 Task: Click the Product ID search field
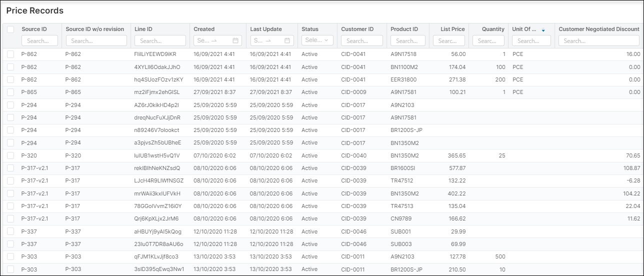(x=407, y=41)
